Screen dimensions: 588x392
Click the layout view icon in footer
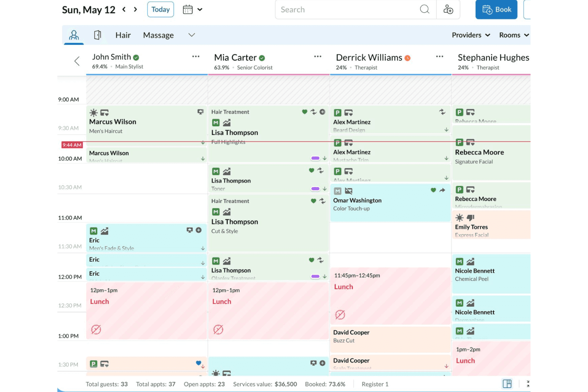pos(507,384)
